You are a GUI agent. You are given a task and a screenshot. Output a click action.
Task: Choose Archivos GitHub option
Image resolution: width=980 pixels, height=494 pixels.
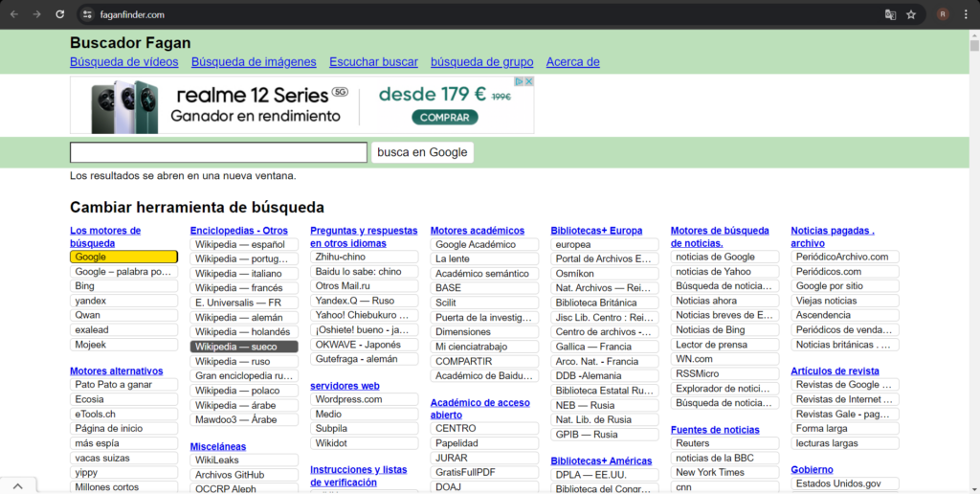pos(244,475)
